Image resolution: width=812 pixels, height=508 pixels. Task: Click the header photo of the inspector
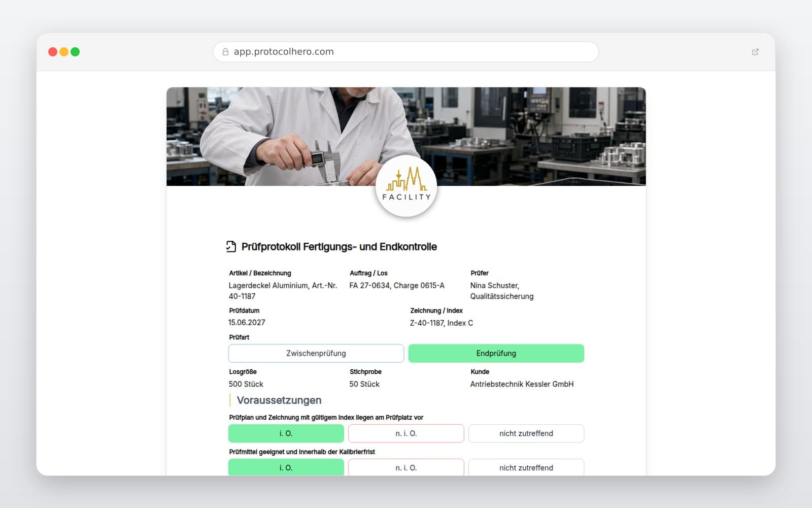(406, 136)
